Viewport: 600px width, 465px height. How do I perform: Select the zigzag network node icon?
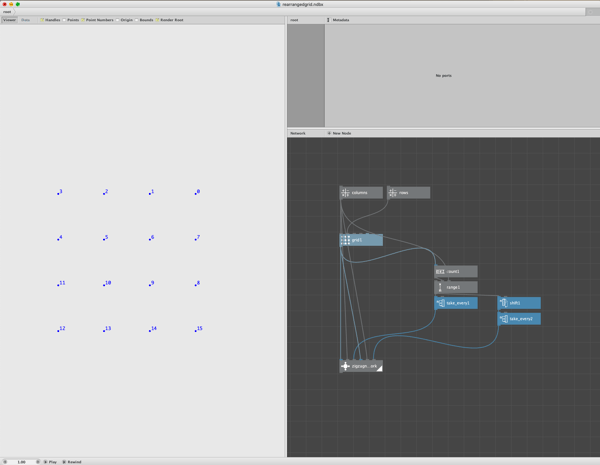click(x=345, y=366)
